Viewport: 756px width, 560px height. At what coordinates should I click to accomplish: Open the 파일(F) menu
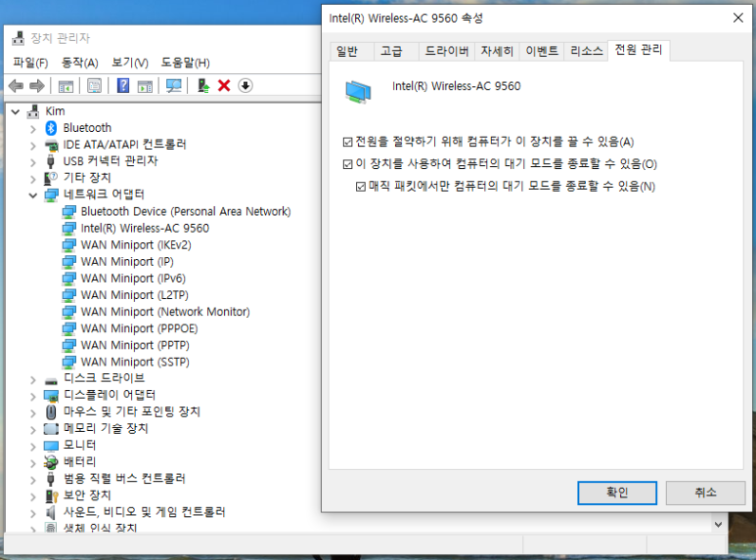30,63
